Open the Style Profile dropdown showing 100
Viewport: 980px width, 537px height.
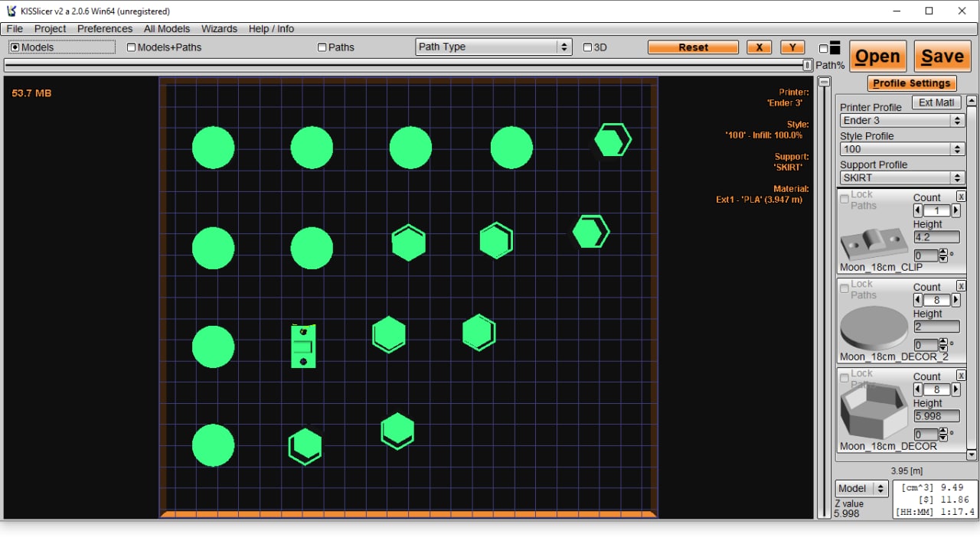click(x=902, y=149)
